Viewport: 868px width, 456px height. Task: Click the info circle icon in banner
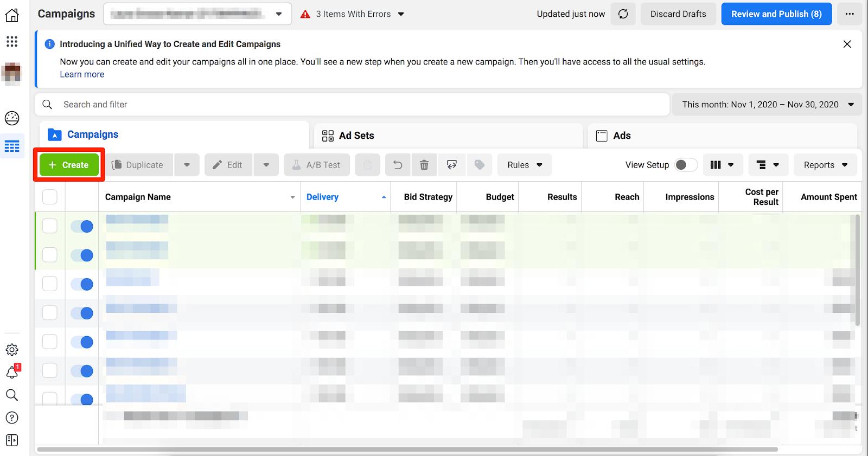coord(49,44)
